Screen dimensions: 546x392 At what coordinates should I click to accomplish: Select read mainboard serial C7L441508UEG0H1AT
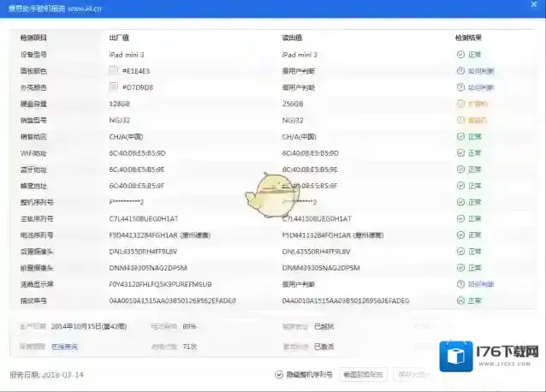pyautogui.click(x=317, y=218)
